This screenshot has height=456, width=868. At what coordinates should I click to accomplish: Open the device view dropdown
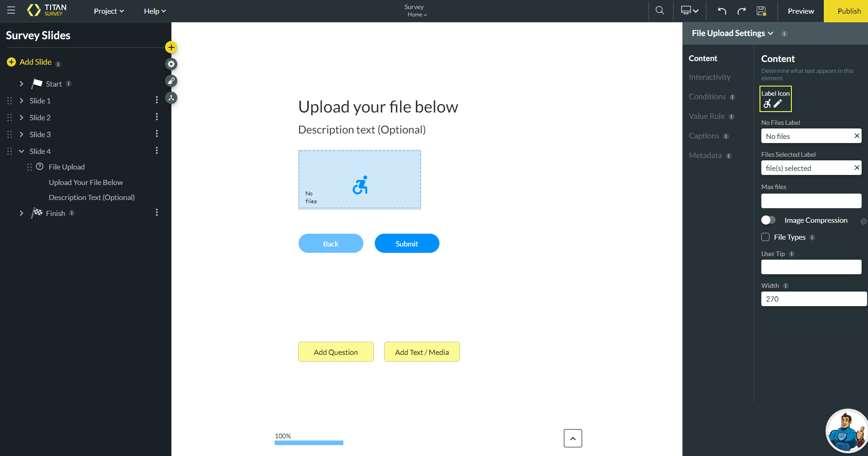coord(689,10)
